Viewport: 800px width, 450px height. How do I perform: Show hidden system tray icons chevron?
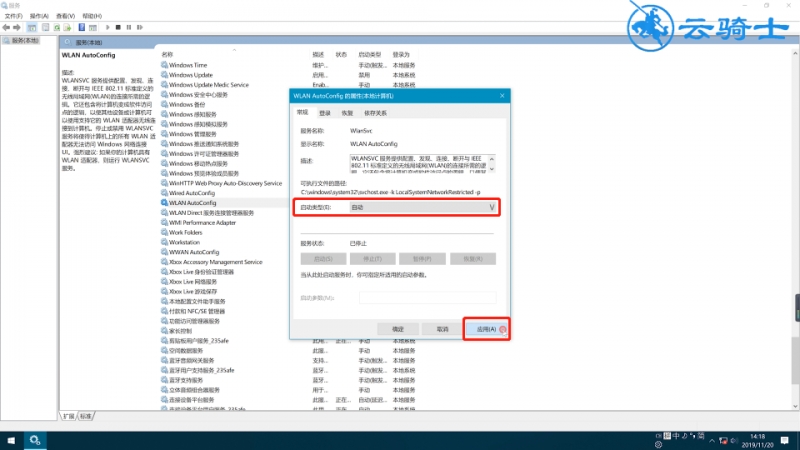tap(712, 441)
